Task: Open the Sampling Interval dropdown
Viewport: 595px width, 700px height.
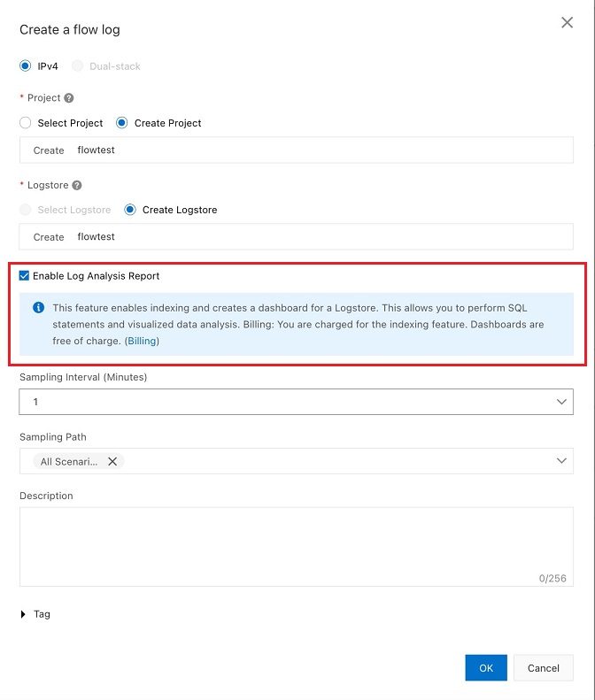Action: click(296, 402)
